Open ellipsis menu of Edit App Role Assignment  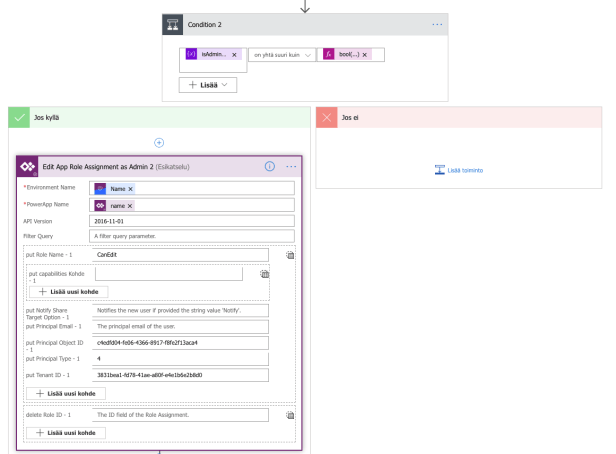pos(291,166)
